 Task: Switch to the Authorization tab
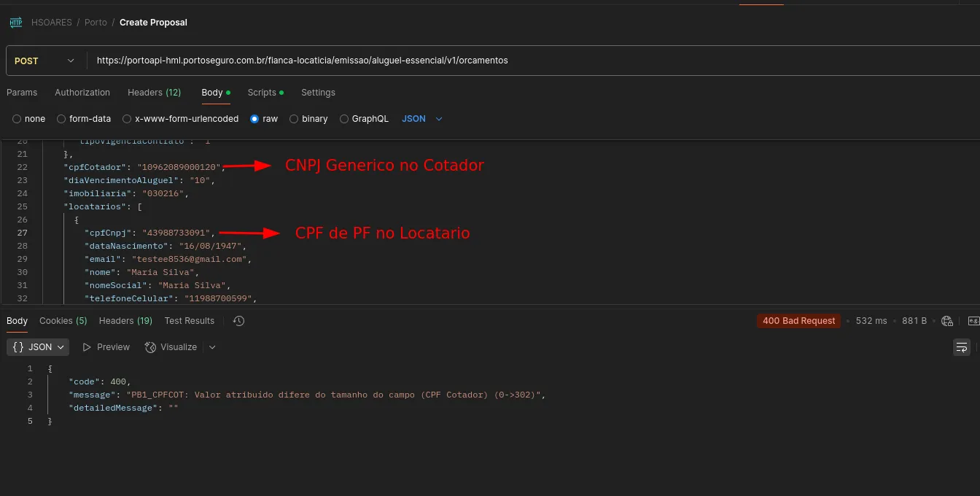(x=82, y=93)
